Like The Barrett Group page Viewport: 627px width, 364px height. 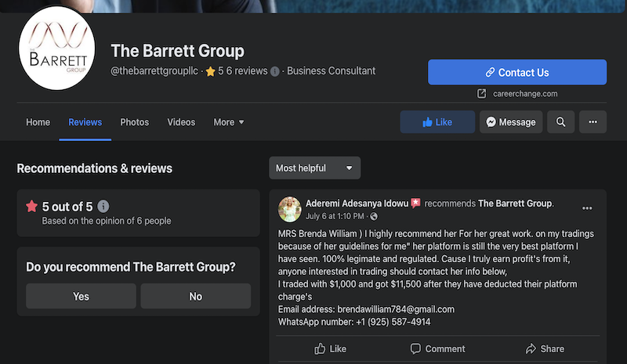[x=437, y=122]
